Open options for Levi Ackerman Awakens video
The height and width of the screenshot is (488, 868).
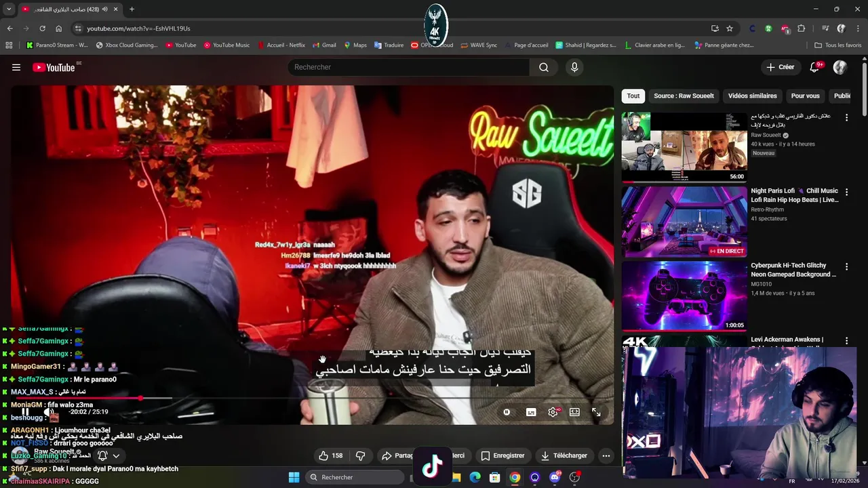point(846,341)
